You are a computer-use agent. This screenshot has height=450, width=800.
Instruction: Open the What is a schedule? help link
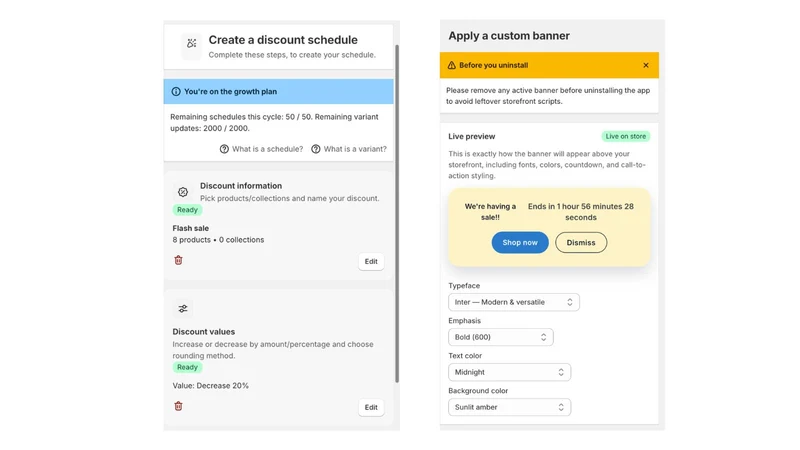(x=267, y=149)
